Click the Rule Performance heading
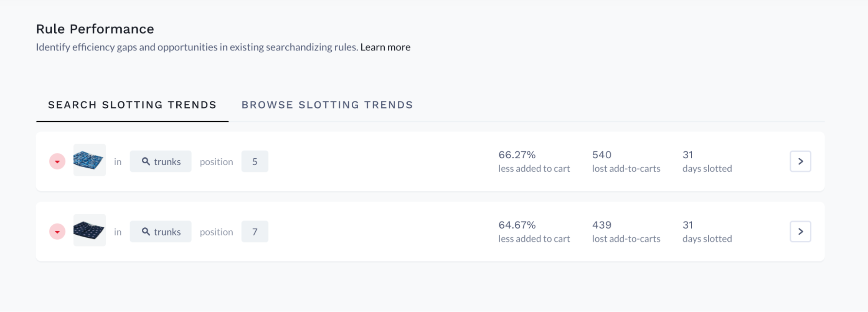This screenshot has width=868, height=312. [95, 29]
